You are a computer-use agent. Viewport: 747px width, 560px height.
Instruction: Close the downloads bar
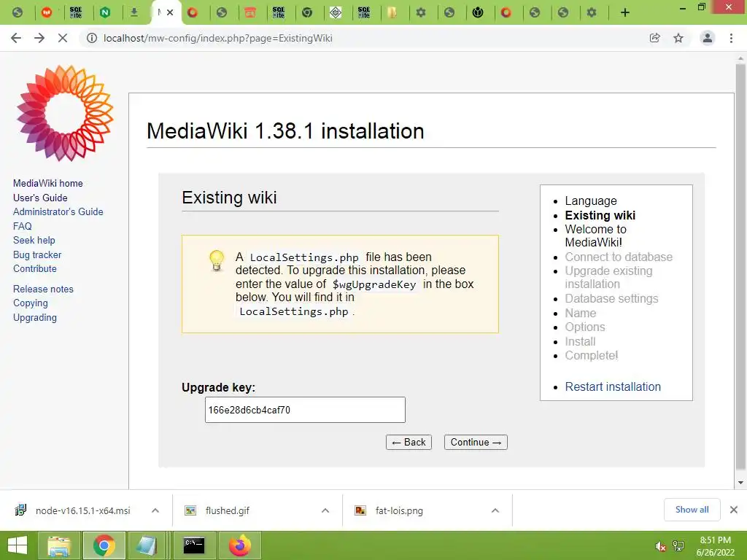tap(734, 510)
